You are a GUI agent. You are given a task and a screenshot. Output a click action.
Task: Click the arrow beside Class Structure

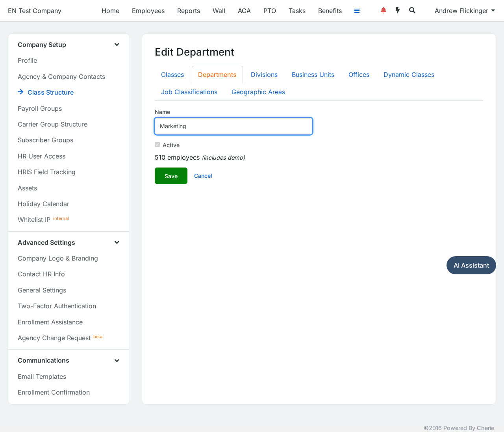tap(20, 92)
